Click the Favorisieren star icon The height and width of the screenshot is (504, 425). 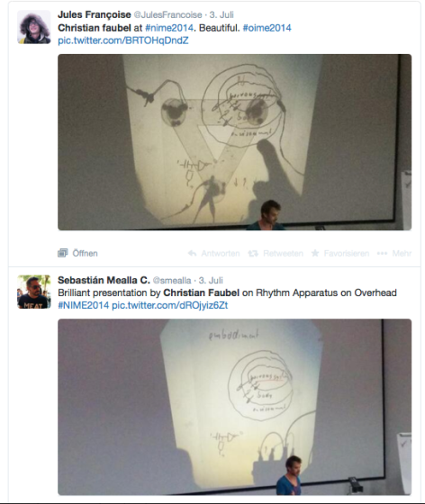(315, 253)
